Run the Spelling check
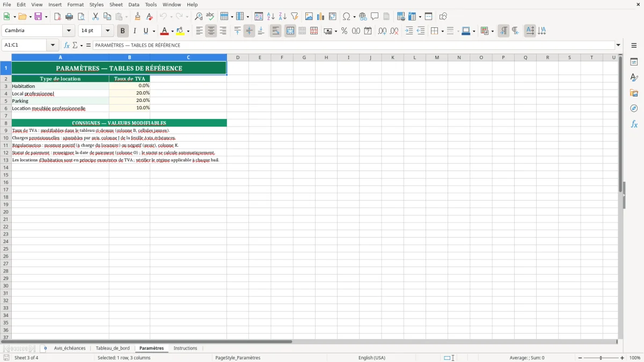The width and height of the screenshot is (644, 362). coord(210,17)
